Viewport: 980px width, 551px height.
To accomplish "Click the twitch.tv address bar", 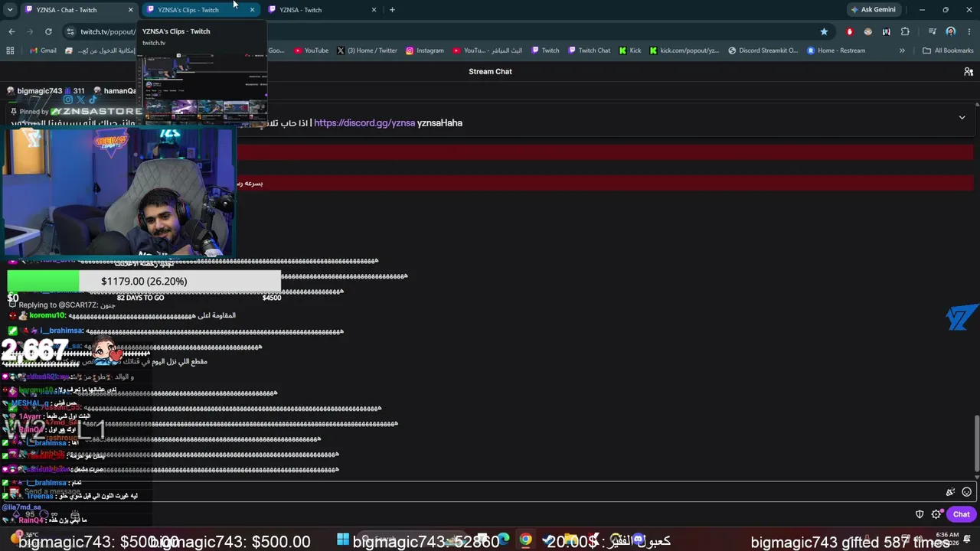I will click(448, 31).
